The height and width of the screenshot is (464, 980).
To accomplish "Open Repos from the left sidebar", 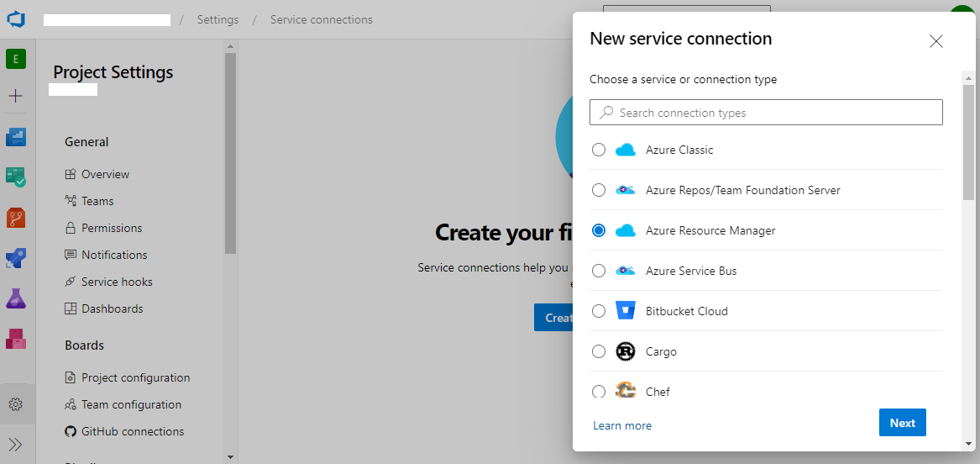I will [16, 219].
